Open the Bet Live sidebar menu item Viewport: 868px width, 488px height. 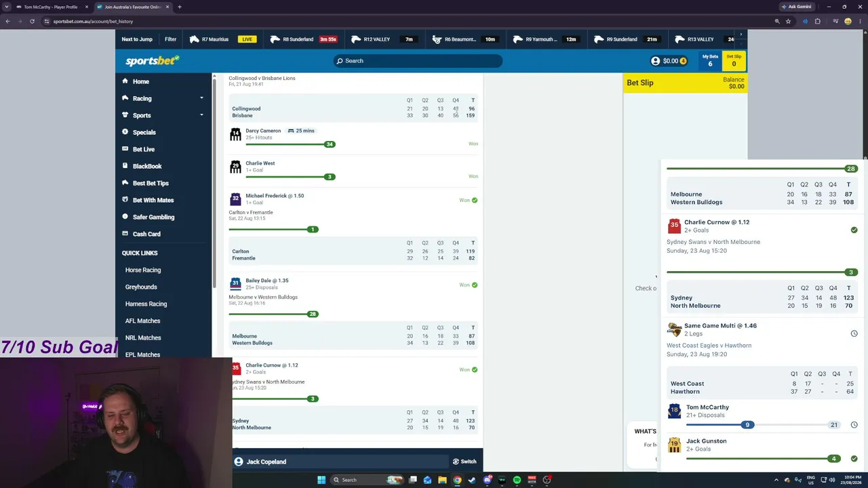pos(163,149)
